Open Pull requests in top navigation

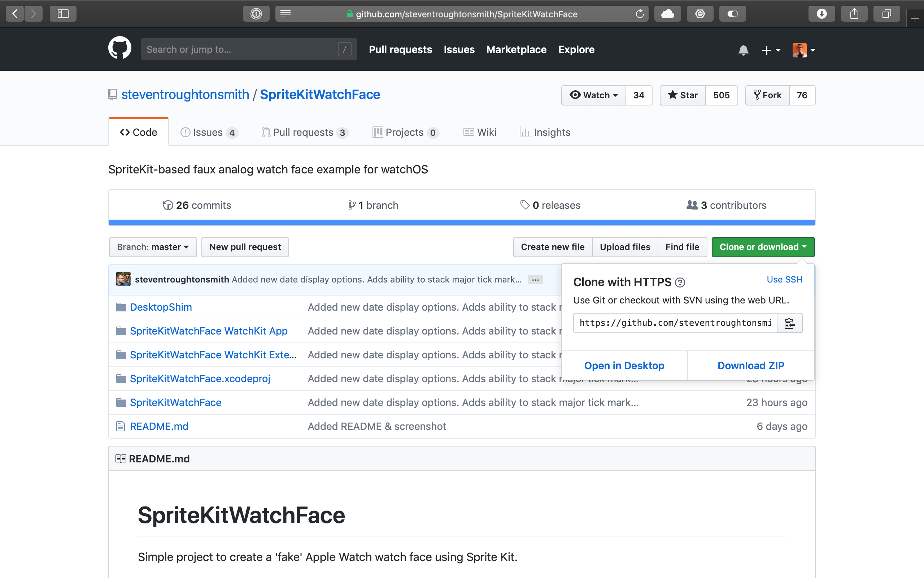[401, 50]
